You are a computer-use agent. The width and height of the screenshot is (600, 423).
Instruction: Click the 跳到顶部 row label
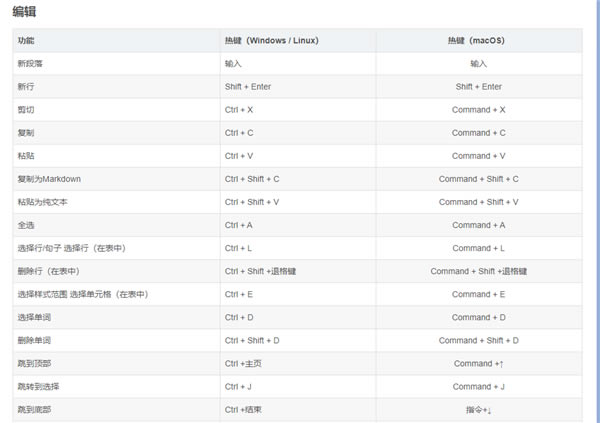pyautogui.click(x=34, y=363)
